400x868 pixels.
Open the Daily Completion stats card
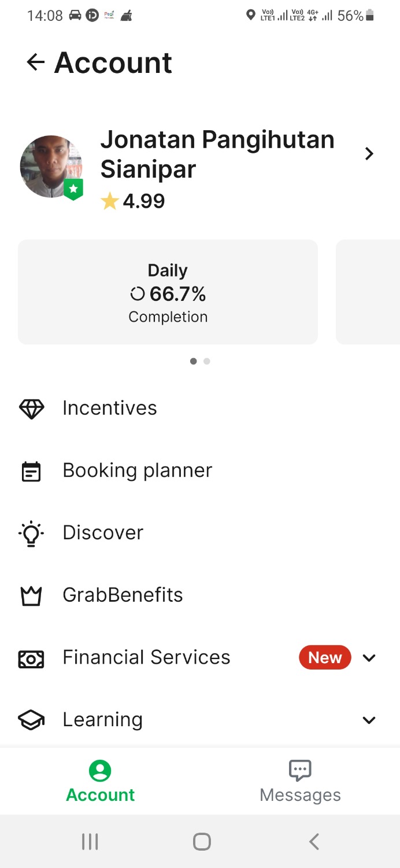tap(168, 292)
